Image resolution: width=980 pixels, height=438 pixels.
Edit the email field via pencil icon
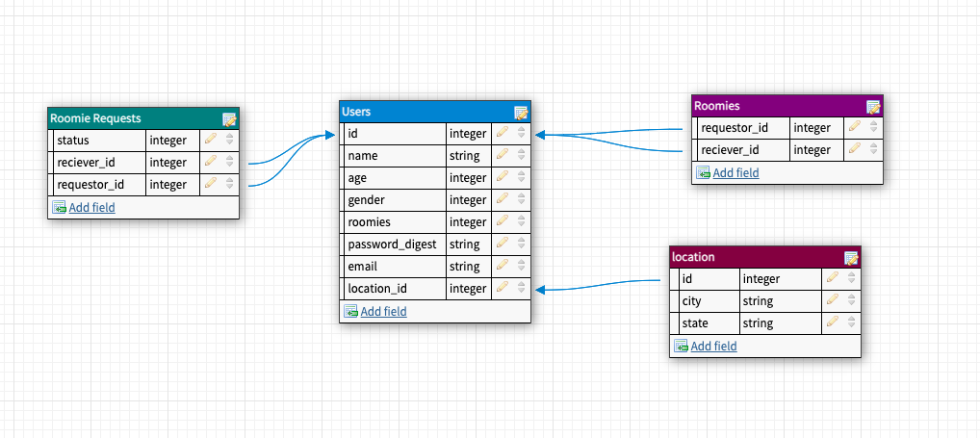503,265
